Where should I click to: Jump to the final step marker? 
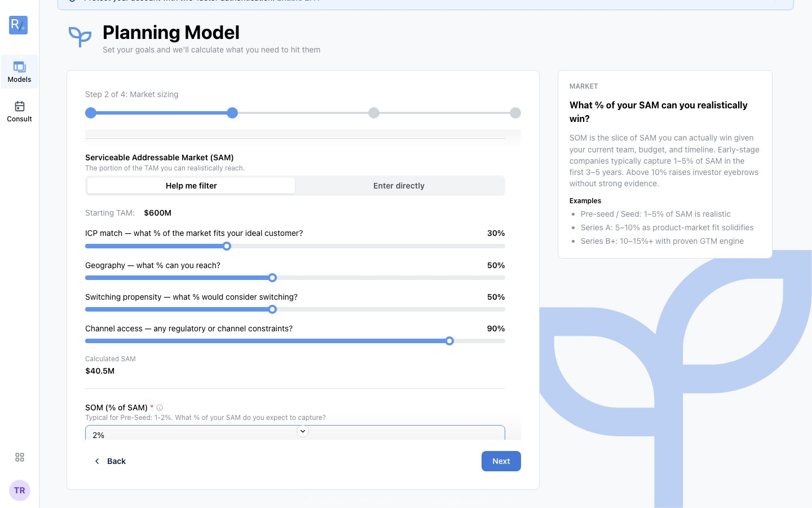515,113
